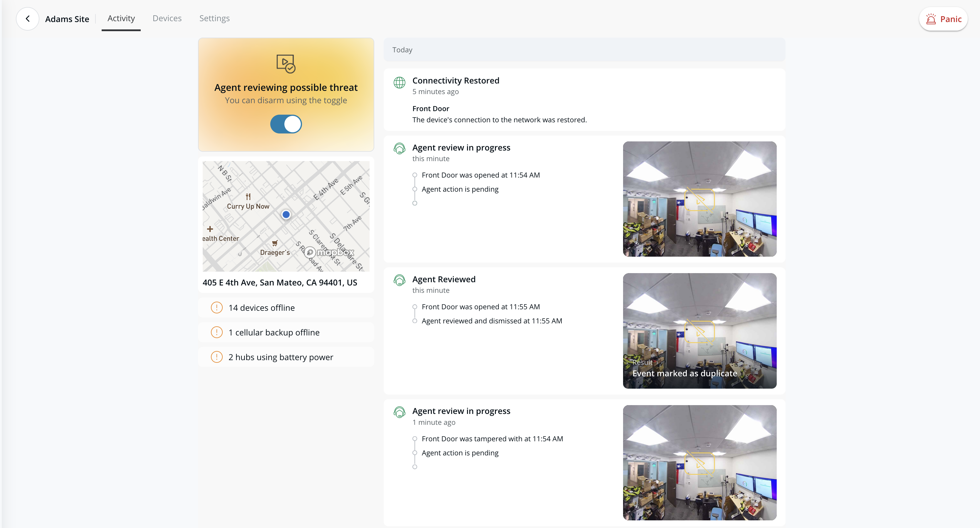
Task: Click the video review shield icon
Action: click(x=286, y=64)
